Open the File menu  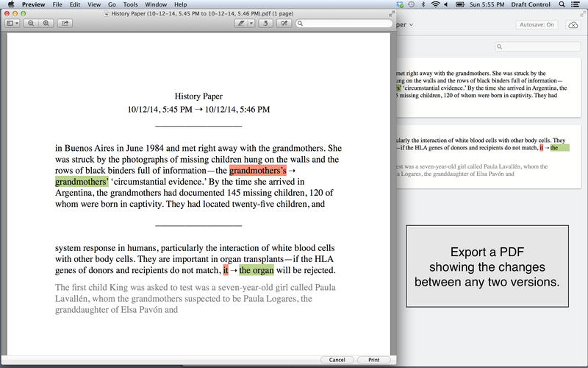click(x=57, y=4)
